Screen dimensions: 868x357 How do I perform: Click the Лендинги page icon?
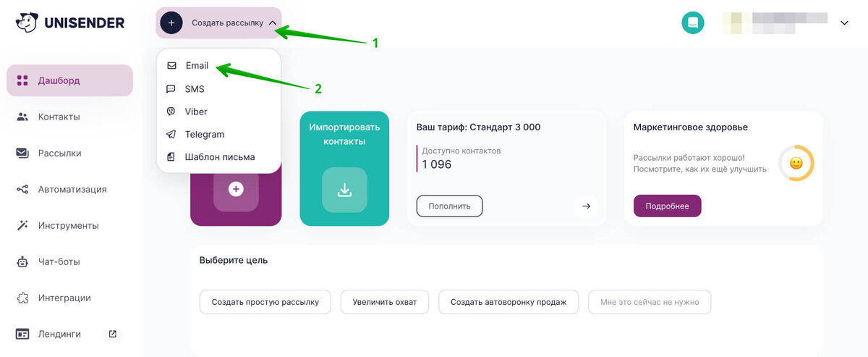[x=22, y=334]
